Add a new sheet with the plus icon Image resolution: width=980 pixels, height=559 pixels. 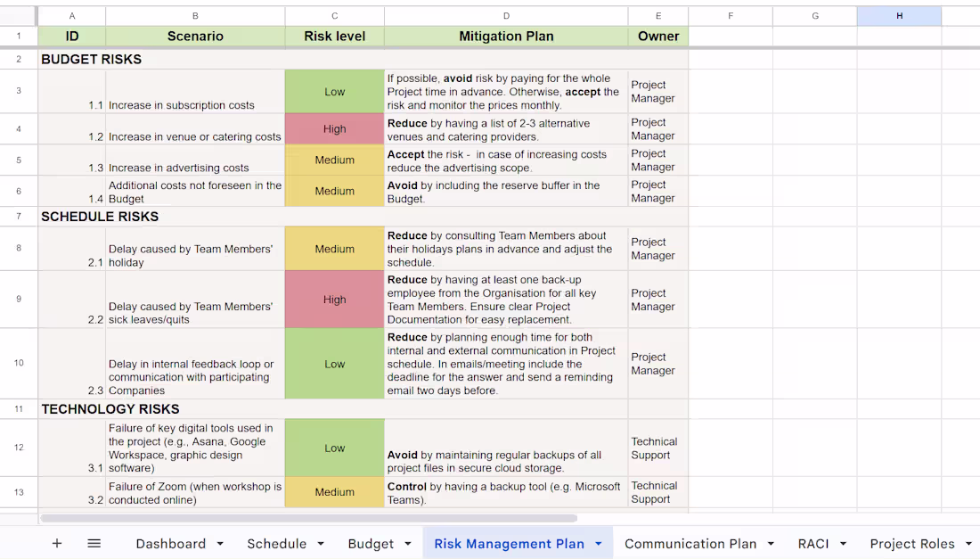(56, 544)
